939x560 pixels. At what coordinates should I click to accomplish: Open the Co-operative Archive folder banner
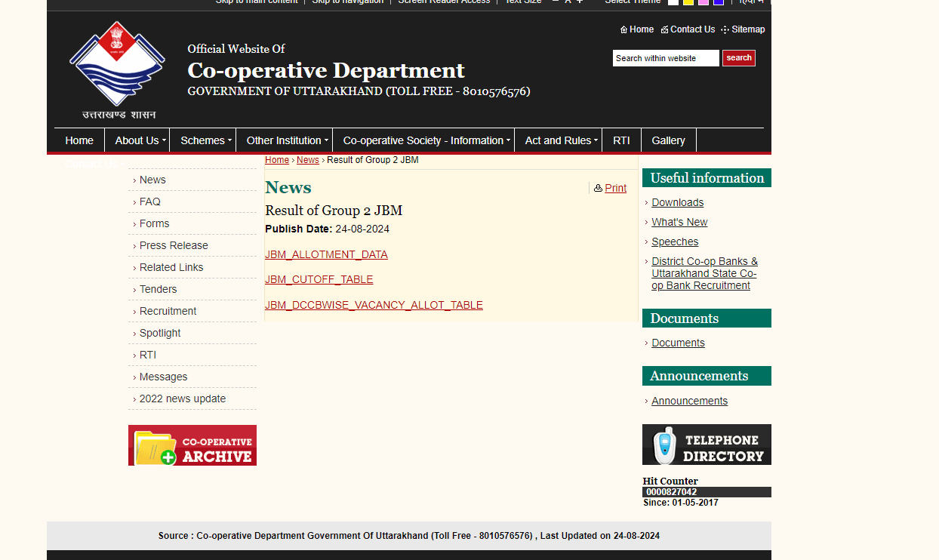(x=192, y=445)
